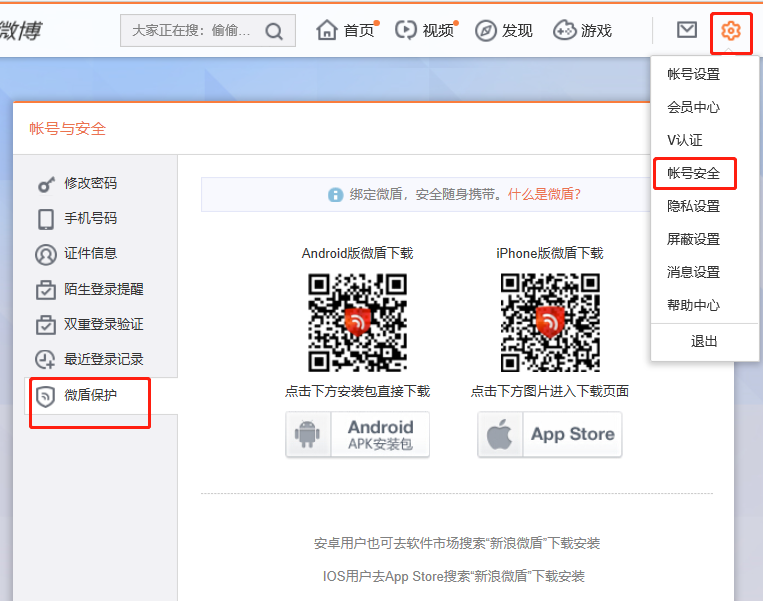Screen dimensions: 763x601
Task: Click the phone icon beside 手机号码
Action: click(46, 219)
